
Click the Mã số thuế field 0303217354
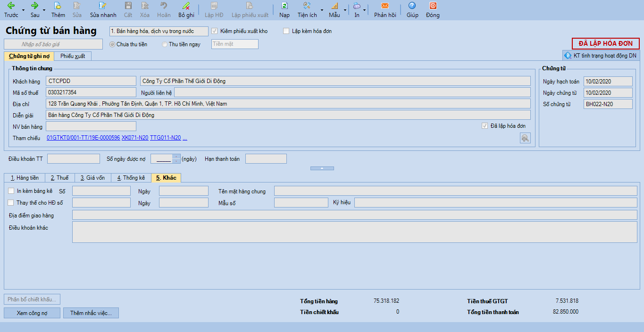pos(91,92)
